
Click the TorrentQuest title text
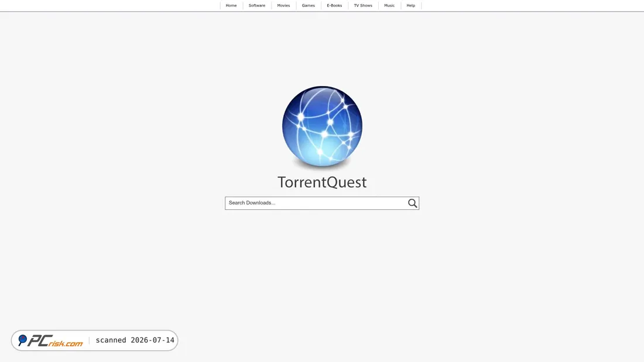pyautogui.click(x=322, y=182)
